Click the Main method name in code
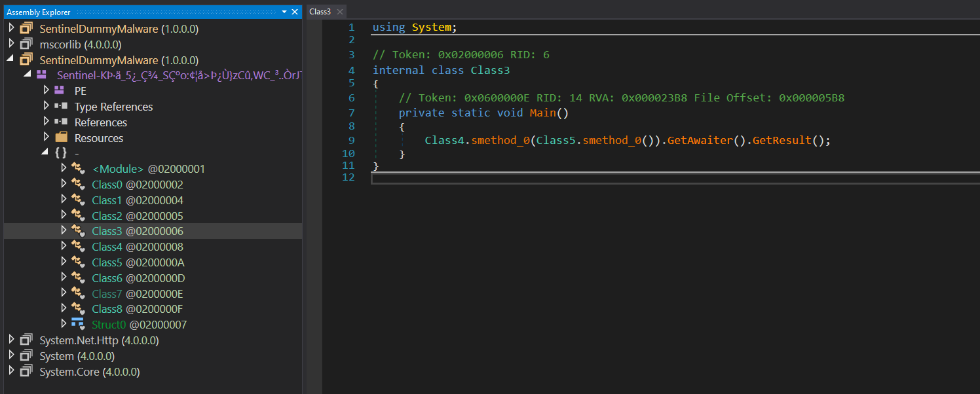The image size is (980, 394). 542,113
